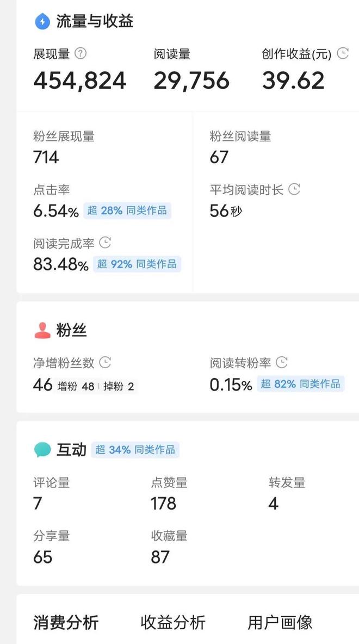Click the 点赞量 count 178
Image resolution: width=359 pixels, height=644 pixels.
click(x=164, y=503)
